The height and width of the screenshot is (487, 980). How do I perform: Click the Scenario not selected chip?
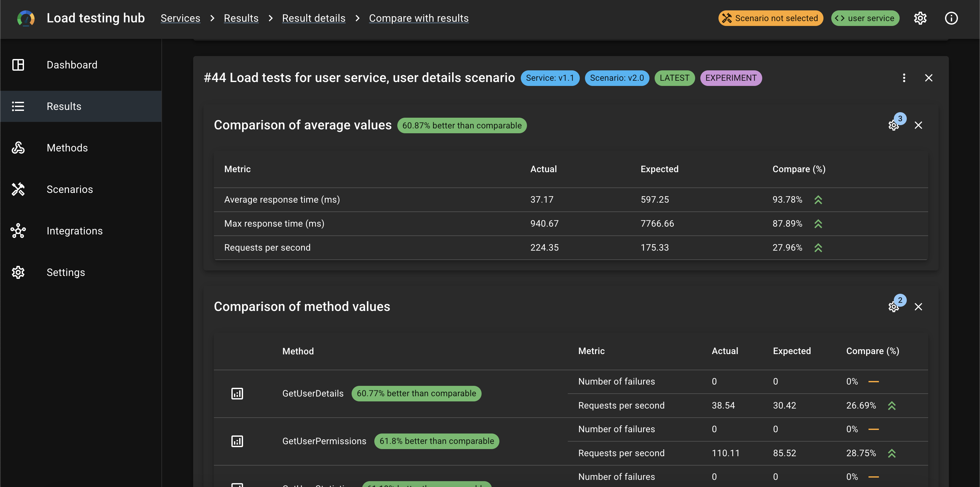click(x=770, y=18)
